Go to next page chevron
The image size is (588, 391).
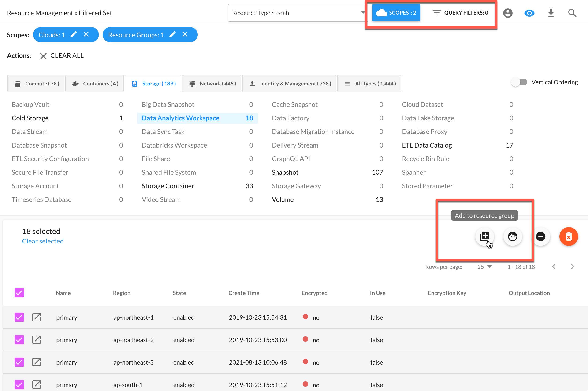[x=572, y=267]
